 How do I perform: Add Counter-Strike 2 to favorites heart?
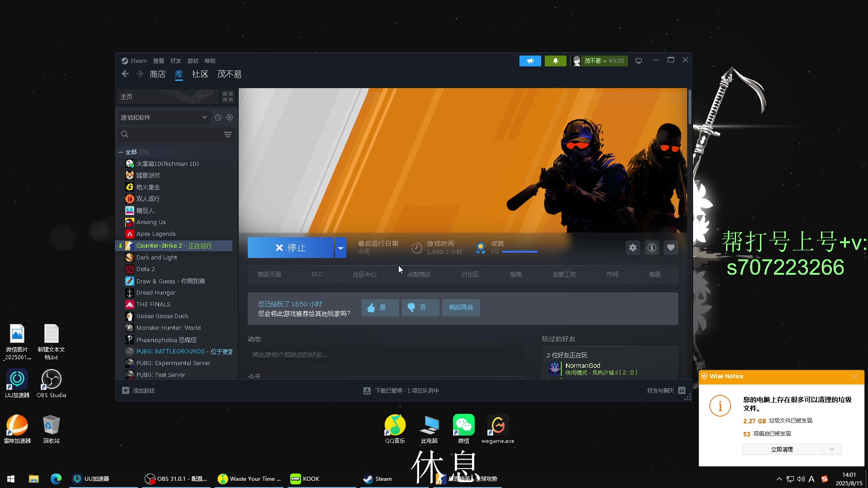tap(671, 248)
